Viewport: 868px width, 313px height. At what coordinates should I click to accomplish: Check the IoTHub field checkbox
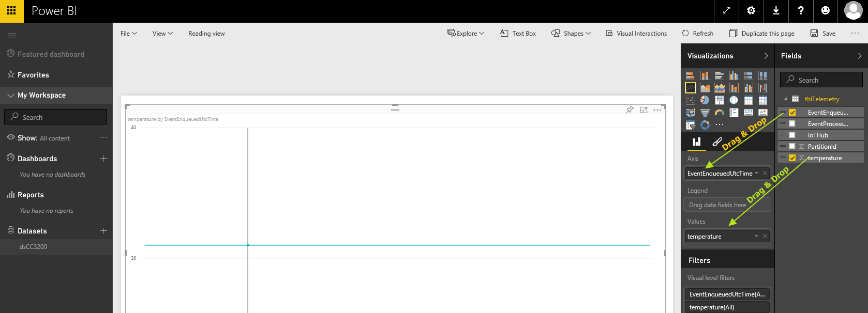792,135
